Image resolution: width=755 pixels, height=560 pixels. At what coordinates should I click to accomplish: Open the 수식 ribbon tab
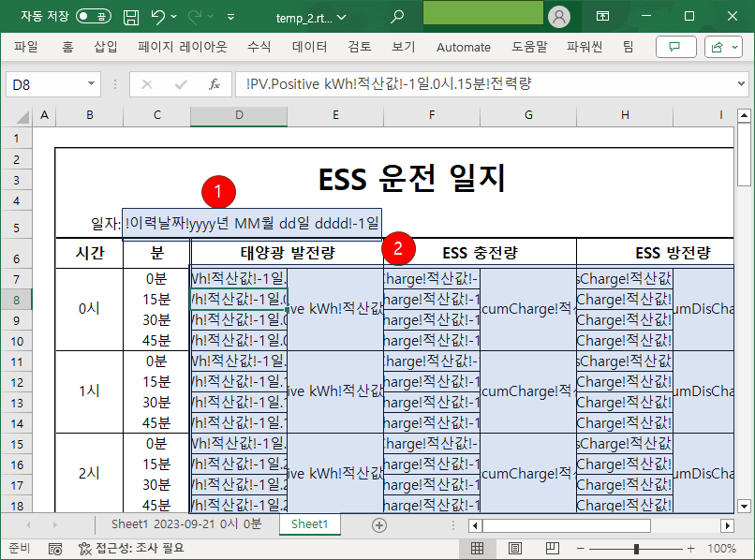259,47
